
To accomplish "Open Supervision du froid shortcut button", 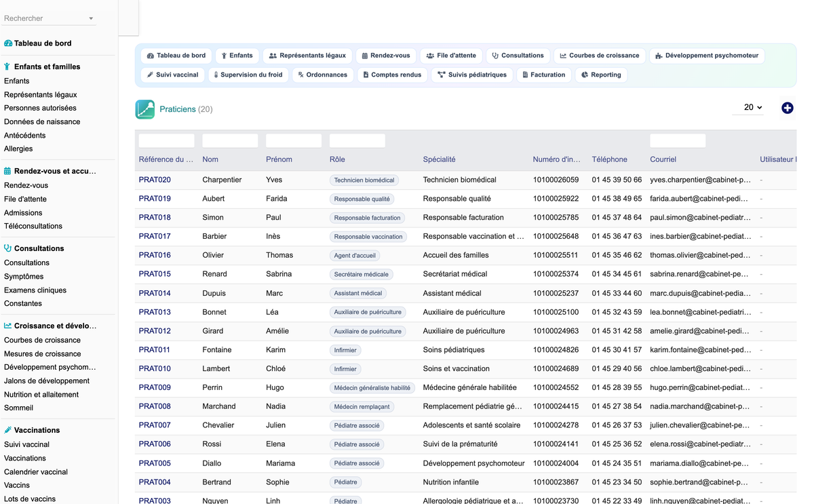I will point(248,75).
